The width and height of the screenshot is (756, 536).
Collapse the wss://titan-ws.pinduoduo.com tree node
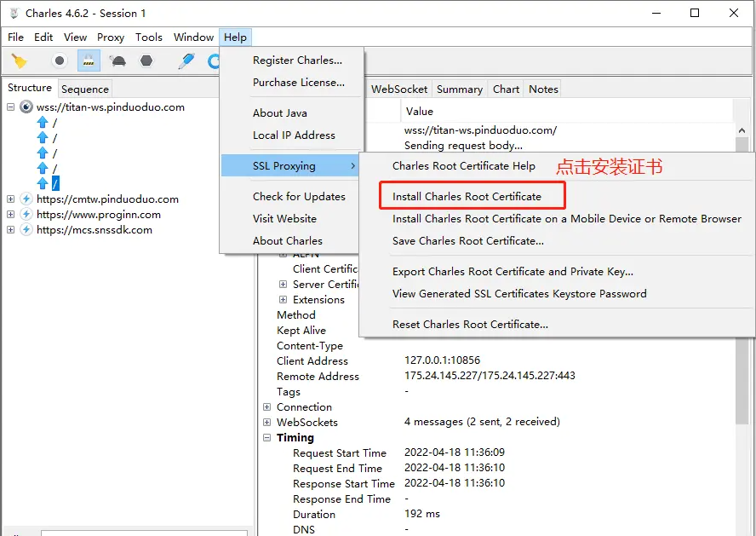pos(10,107)
